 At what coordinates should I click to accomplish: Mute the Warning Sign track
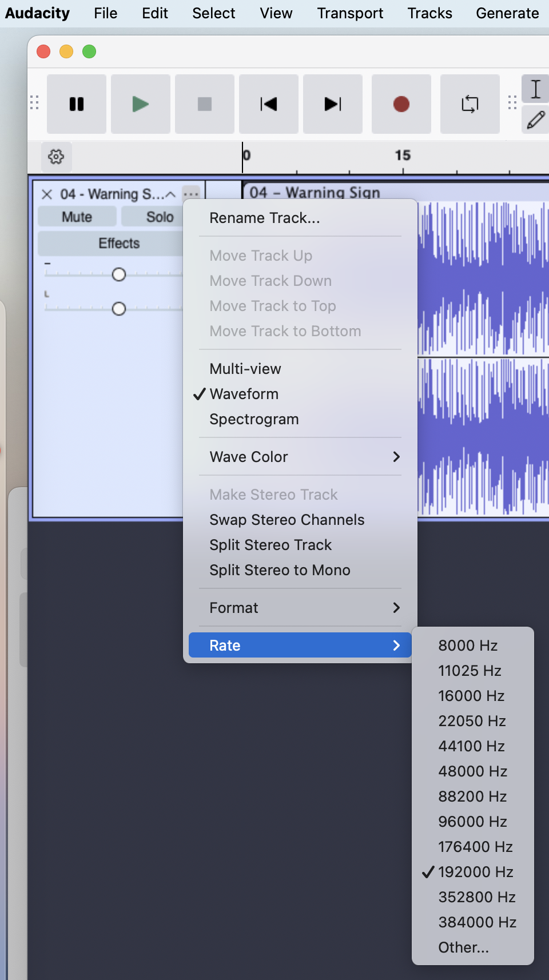click(77, 217)
